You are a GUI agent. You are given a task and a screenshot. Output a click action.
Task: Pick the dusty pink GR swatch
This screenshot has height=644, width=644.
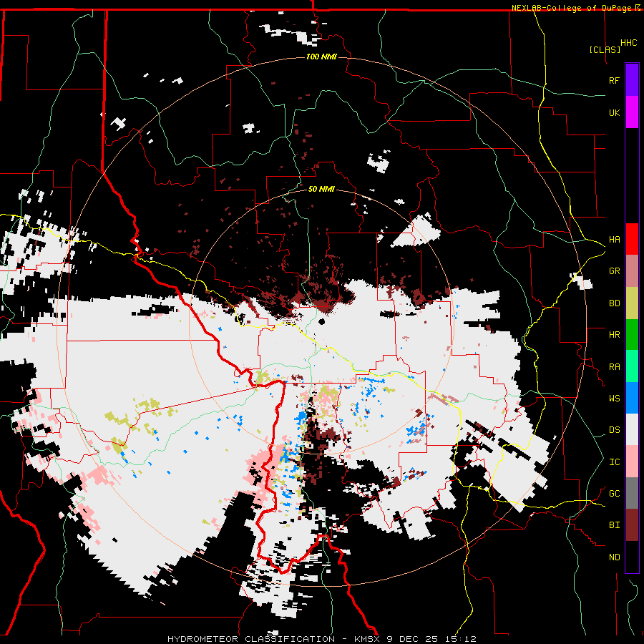632,271
